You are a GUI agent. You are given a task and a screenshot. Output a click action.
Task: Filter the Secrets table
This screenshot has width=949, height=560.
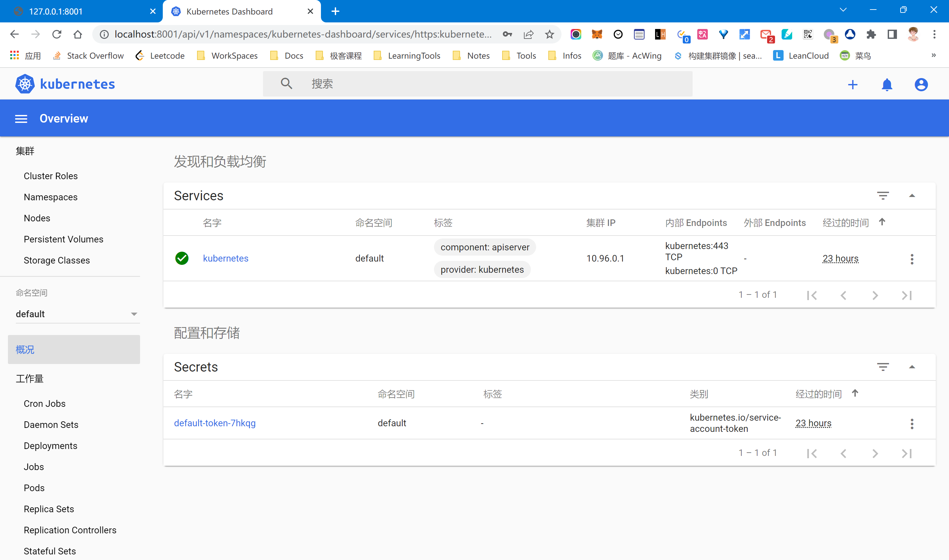882,367
